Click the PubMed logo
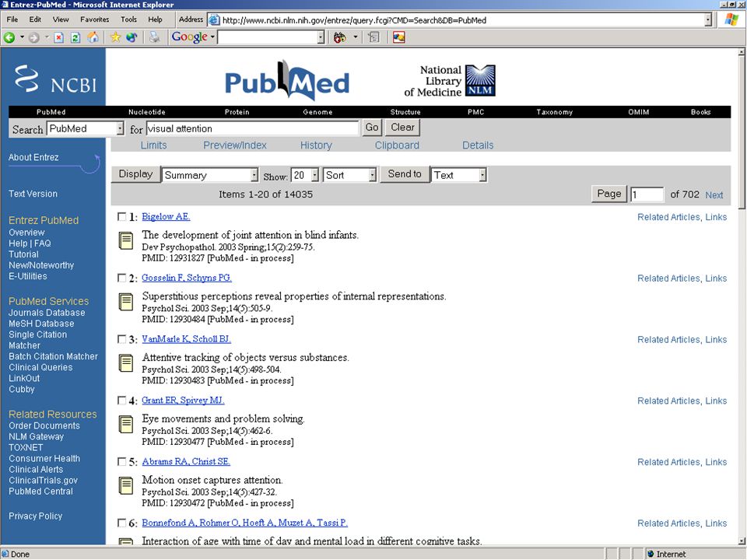This screenshot has height=560, width=747. [x=287, y=80]
